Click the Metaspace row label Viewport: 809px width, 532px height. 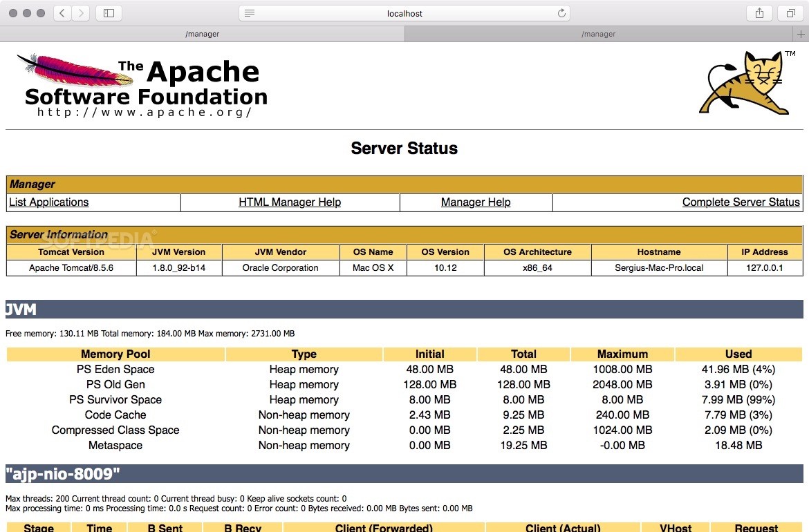tap(115, 446)
